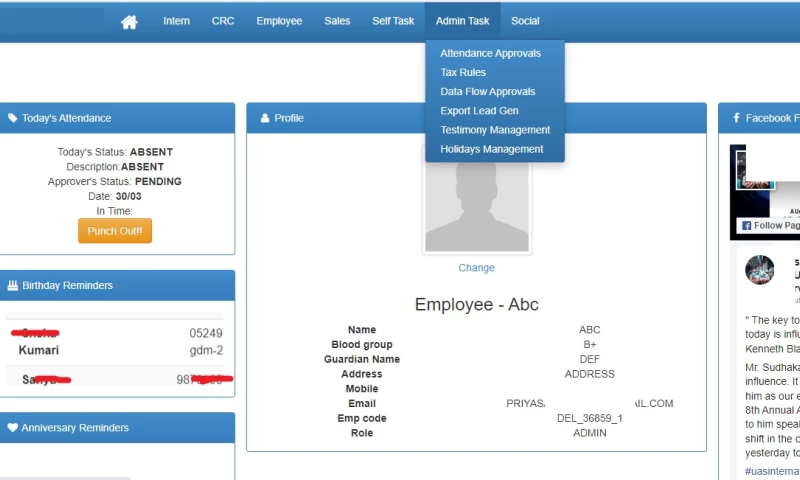
Task: Choose Export Lead Gen option
Action: [x=479, y=111]
